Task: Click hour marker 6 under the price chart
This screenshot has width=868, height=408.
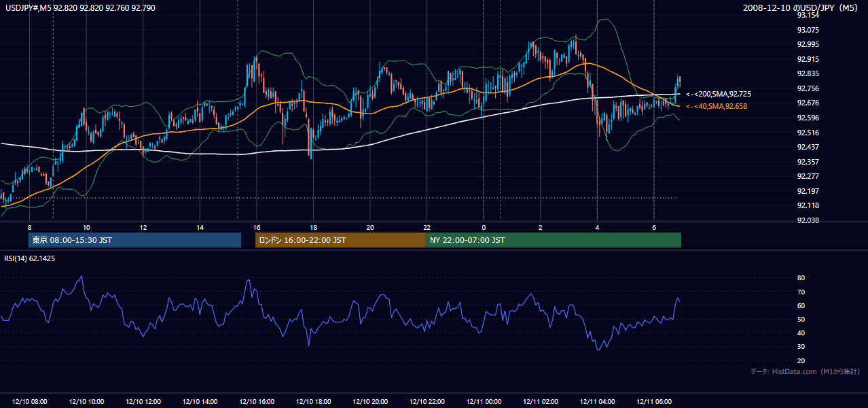Action: pyautogui.click(x=654, y=227)
